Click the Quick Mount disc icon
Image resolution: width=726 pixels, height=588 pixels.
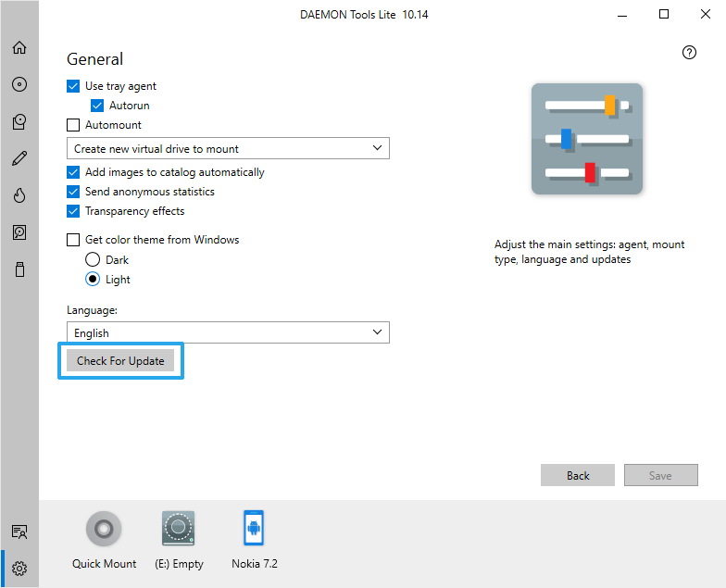[104, 528]
